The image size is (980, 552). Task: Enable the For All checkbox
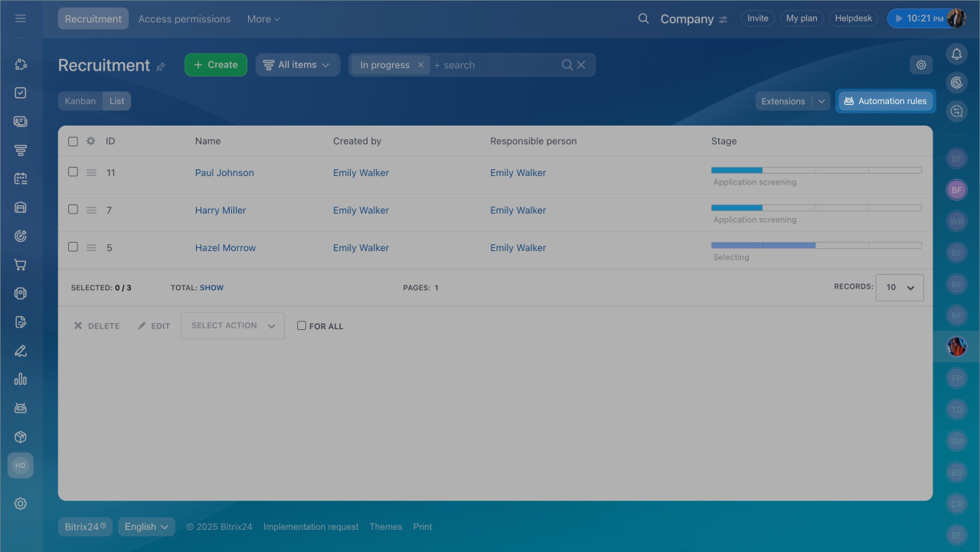(302, 325)
